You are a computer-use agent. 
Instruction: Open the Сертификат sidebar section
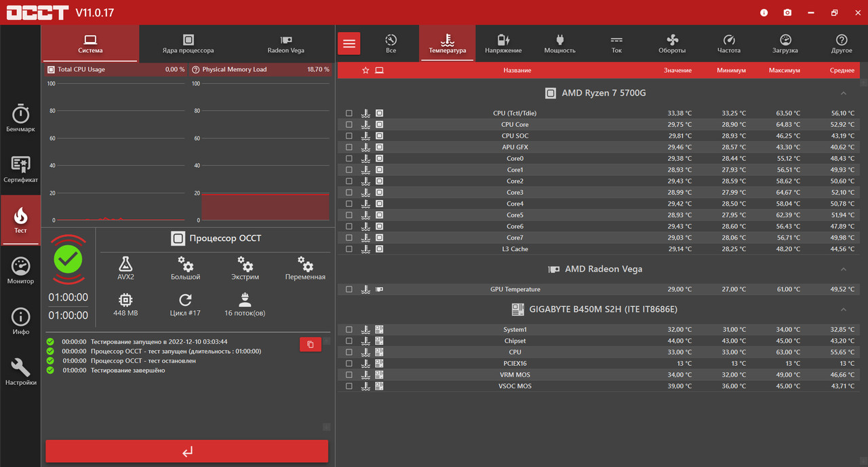(20, 169)
